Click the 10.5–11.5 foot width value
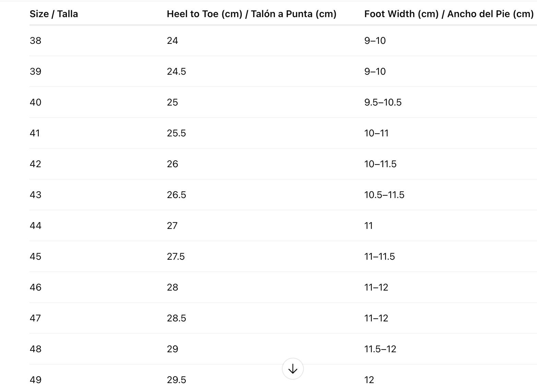Screen dimensions: 537x392 [384, 195]
